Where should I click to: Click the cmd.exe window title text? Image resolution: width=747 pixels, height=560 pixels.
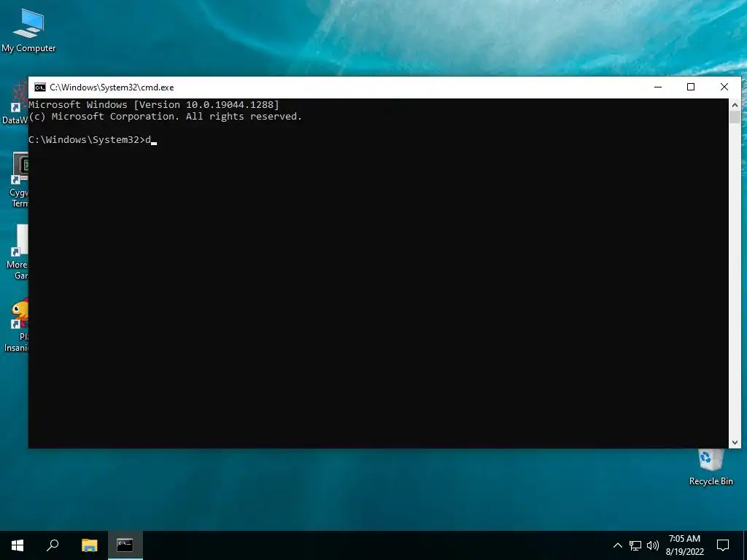pos(112,87)
